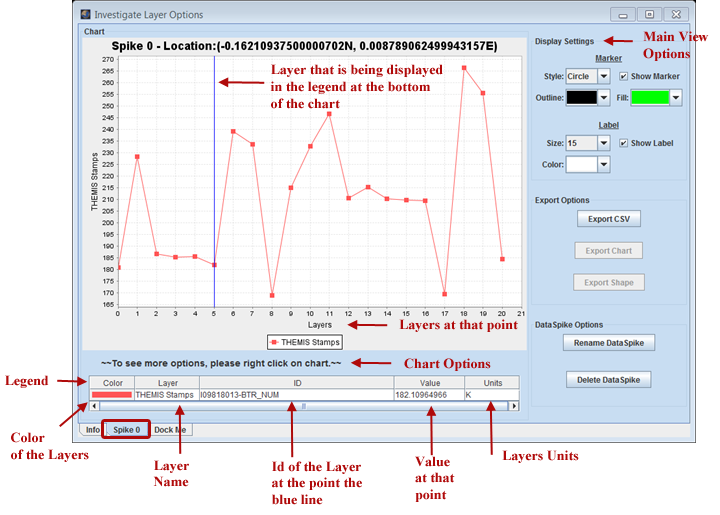Expand the black Outline color dropdown arrow
The image size is (720, 515).
tap(603, 98)
